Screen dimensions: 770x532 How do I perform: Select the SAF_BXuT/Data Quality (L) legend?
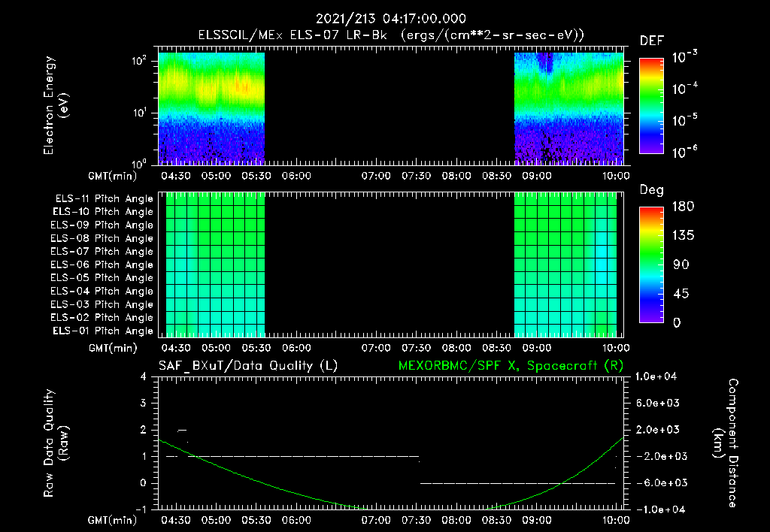248,366
